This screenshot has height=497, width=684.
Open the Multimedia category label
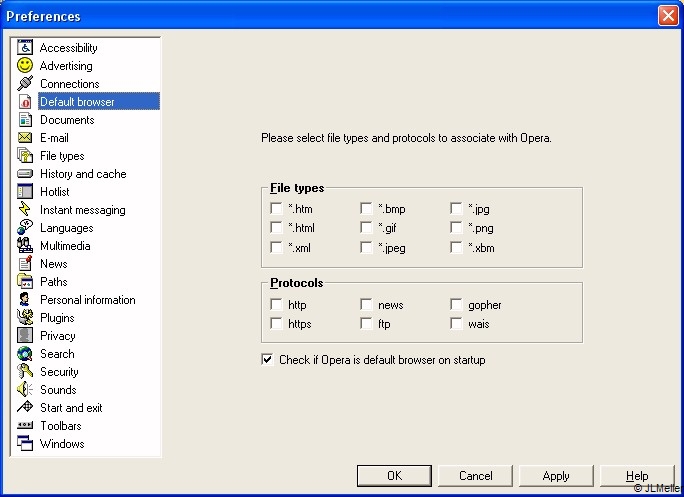[x=65, y=245]
